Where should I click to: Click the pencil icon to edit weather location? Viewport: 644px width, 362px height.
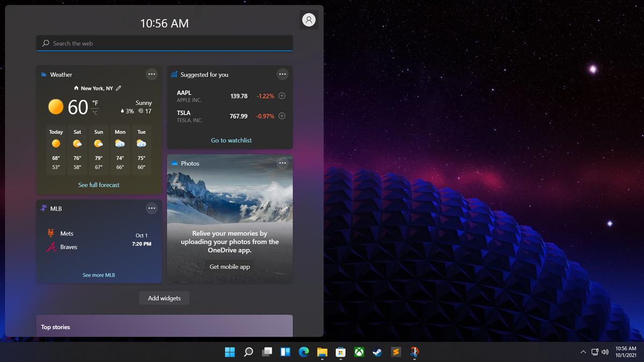coord(119,88)
